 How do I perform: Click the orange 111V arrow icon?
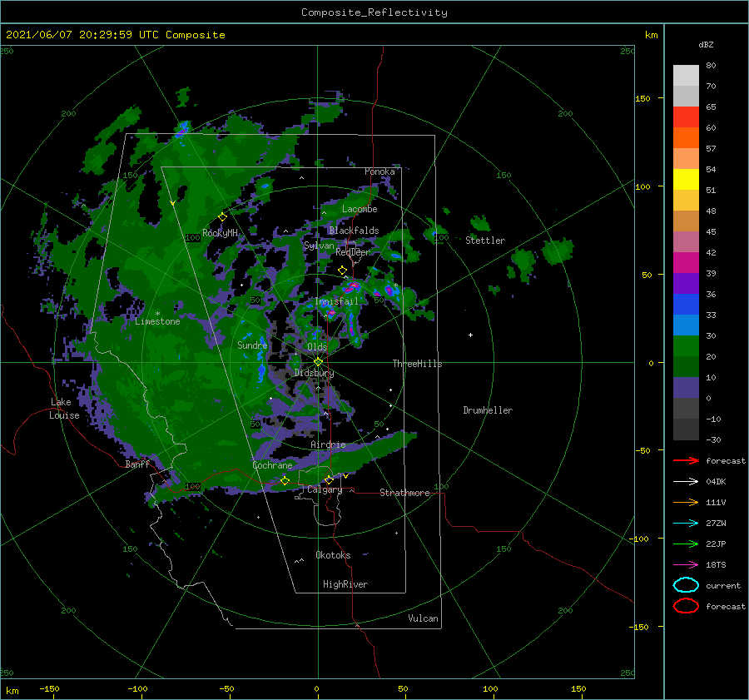[x=686, y=502]
